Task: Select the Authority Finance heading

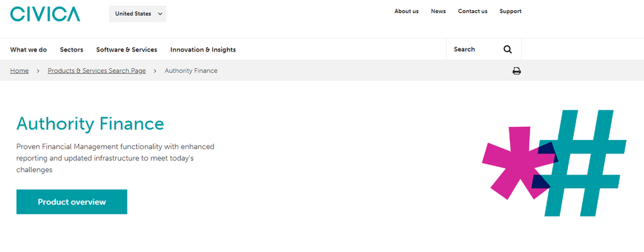Action: click(x=90, y=124)
